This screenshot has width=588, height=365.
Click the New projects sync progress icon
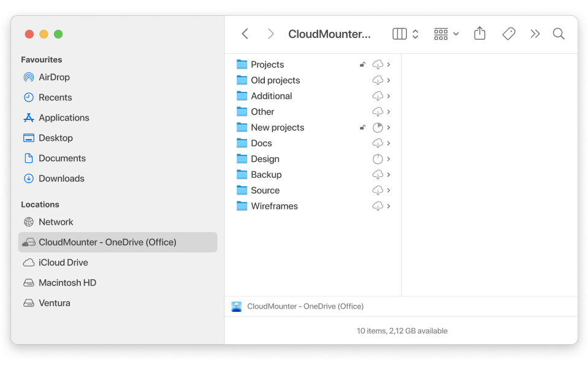378,128
